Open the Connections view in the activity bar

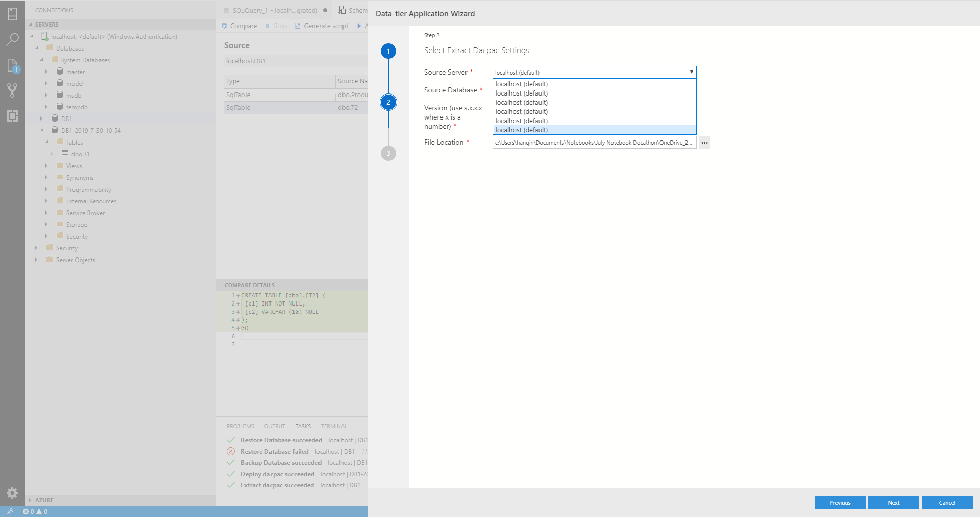tap(12, 14)
